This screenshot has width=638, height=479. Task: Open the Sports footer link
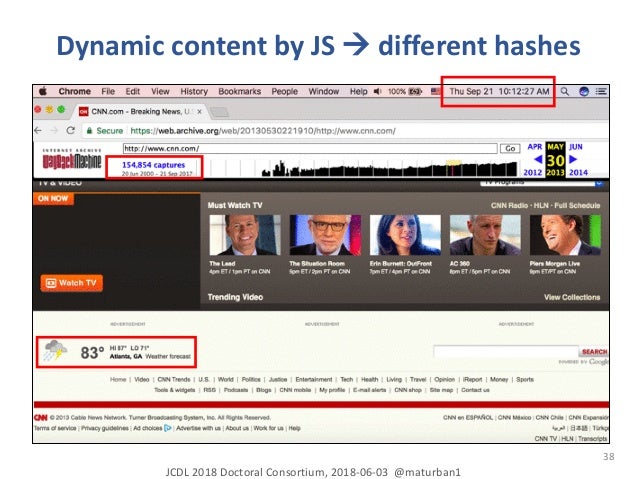pyautogui.click(x=524, y=379)
